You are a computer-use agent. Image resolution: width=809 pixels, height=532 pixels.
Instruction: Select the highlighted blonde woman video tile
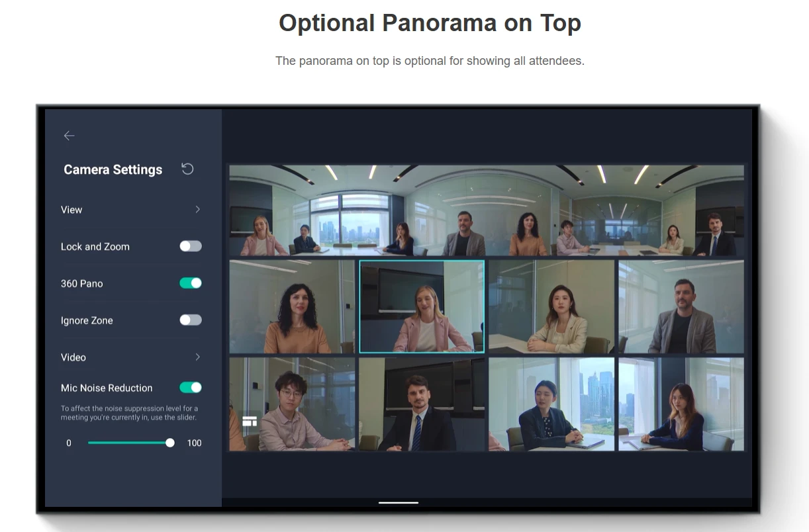point(422,306)
